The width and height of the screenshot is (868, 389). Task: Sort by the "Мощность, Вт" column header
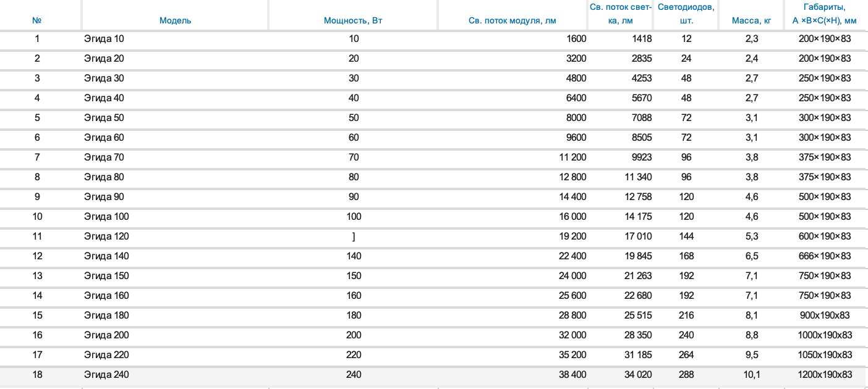coord(353,20)
